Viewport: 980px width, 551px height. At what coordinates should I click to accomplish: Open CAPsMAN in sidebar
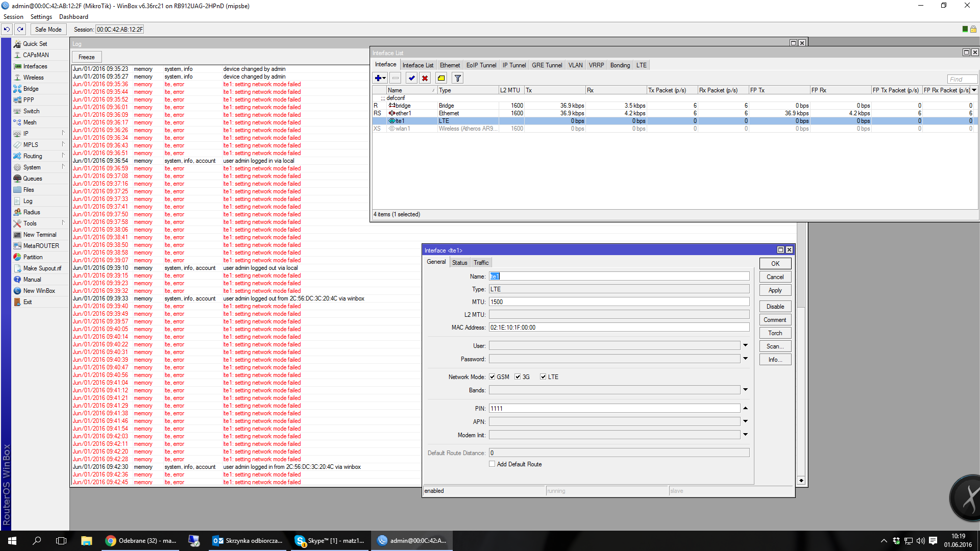coord(36,55)
